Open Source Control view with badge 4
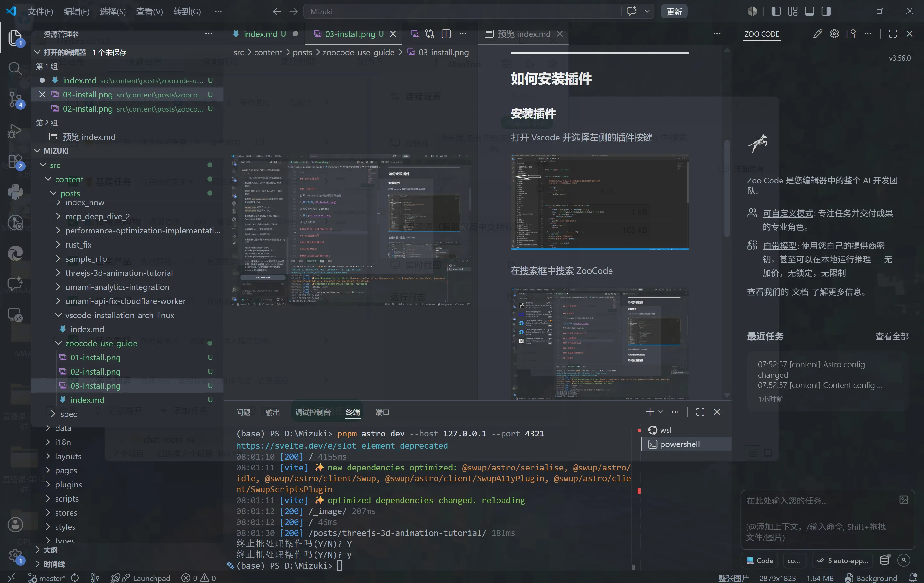The width and height of the screenshot is (924, 583). tap(15, 100)
